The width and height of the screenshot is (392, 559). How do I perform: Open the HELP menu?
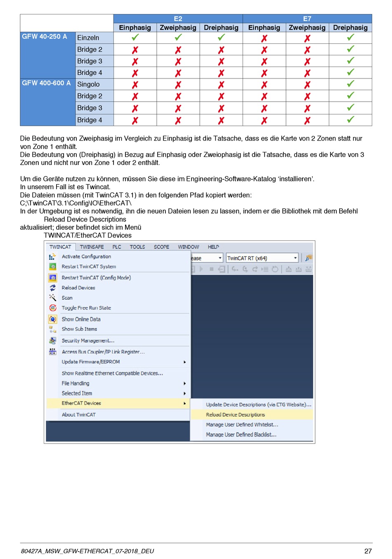click(213, 247)
